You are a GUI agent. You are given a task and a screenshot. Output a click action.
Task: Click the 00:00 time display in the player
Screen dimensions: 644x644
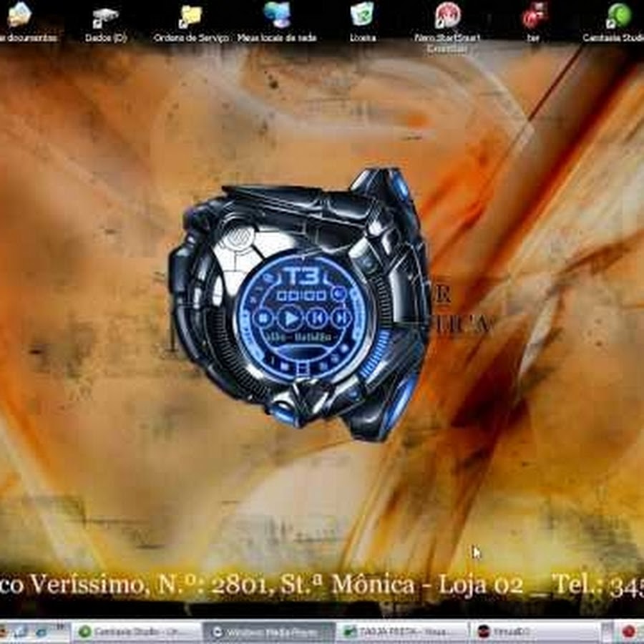[301, 295]
